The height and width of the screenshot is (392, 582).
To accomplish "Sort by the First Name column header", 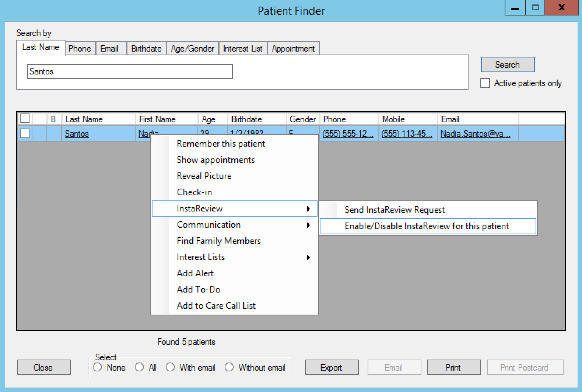I will click(x=166, y=119).
